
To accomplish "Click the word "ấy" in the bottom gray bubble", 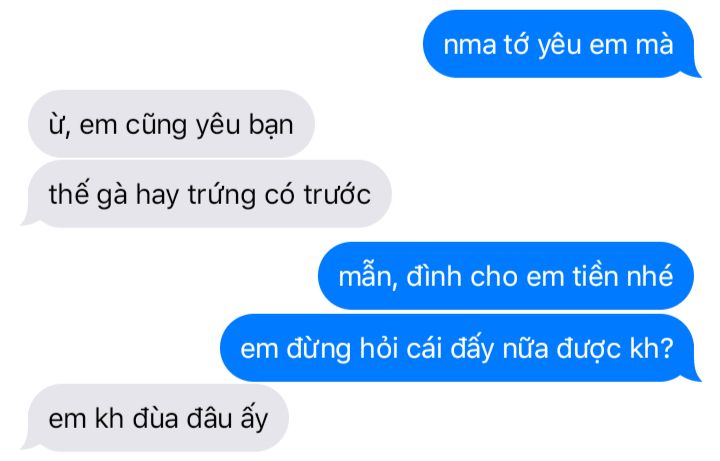I will click(x=254, y=419).
